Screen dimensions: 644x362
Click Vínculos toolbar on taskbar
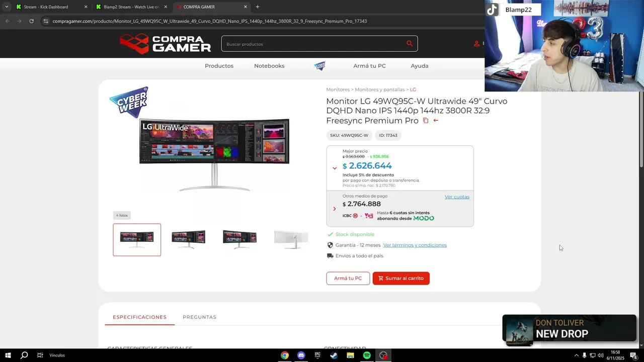(x=57, y=355)
